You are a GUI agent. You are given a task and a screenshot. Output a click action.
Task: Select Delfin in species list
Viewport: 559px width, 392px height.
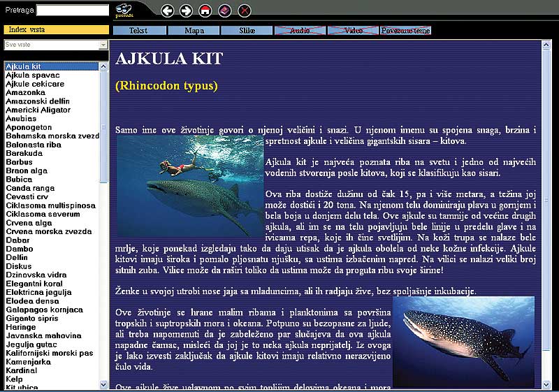(x=52, y=257)
